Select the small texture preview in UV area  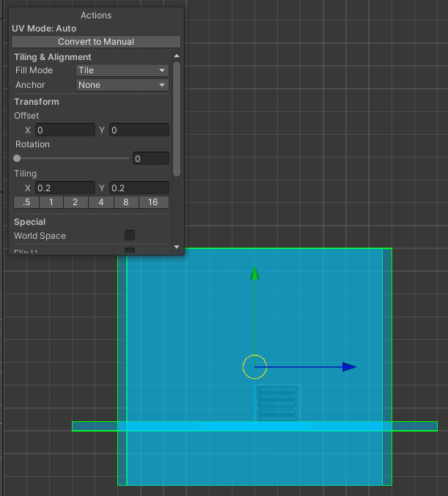[277, 403]
